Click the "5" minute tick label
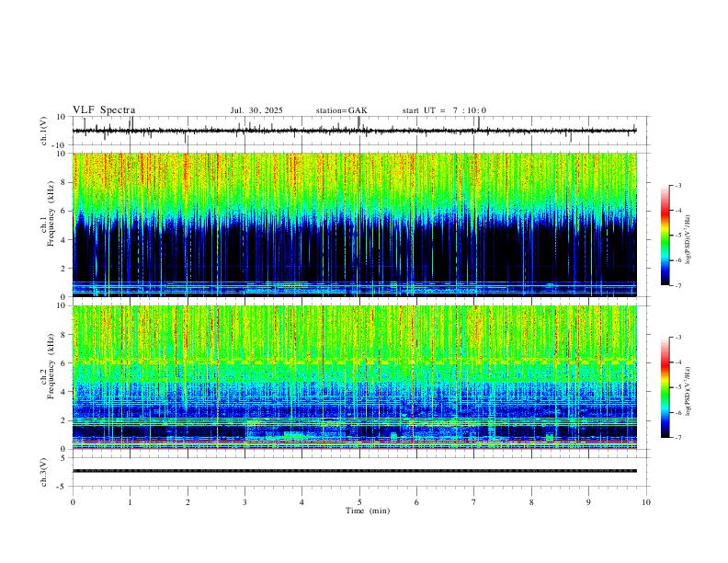Image resolution: width=728 pixels, height=563 pixels. (x=359, y=502)
